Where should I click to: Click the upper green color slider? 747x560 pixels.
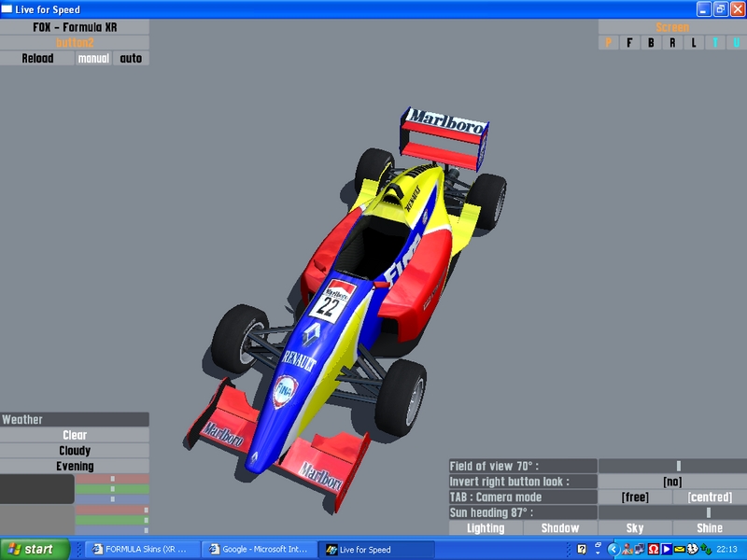(112, 489)
